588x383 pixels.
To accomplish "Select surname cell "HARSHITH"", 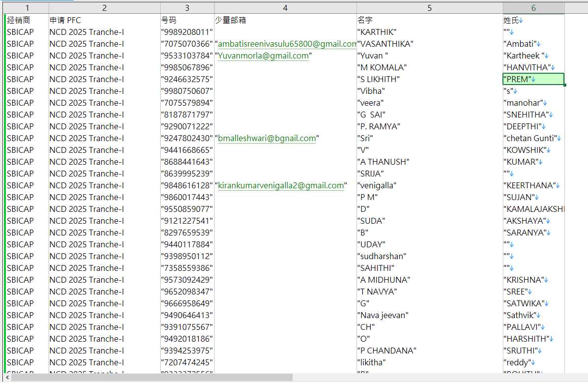I will click(533, 339).
